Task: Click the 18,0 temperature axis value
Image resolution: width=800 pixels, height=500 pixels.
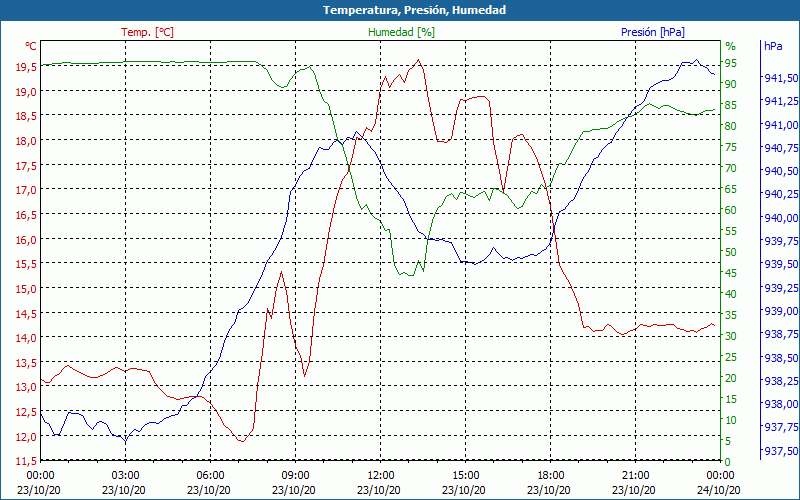Action: tap(26, 140)
